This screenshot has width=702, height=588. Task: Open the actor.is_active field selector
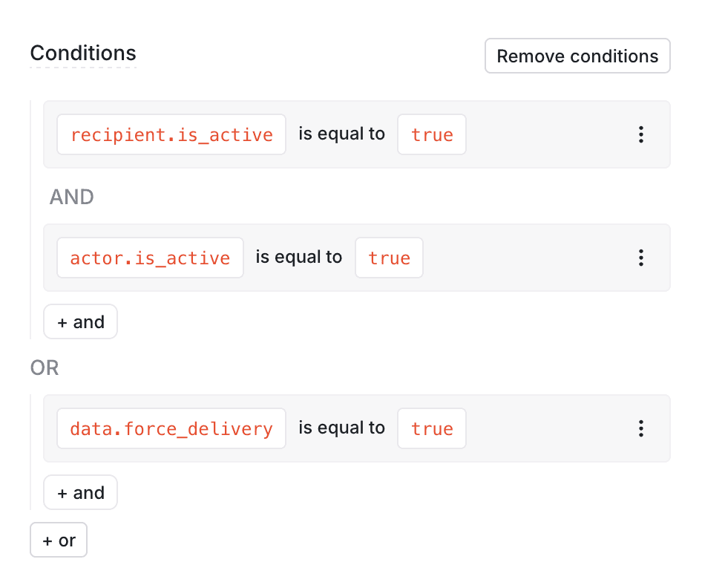[150, 258]
